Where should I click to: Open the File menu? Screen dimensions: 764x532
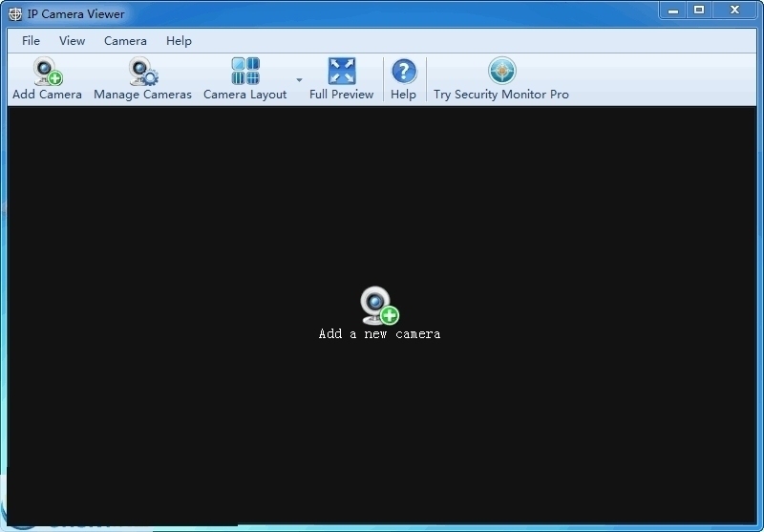click(x=31, y=41)
